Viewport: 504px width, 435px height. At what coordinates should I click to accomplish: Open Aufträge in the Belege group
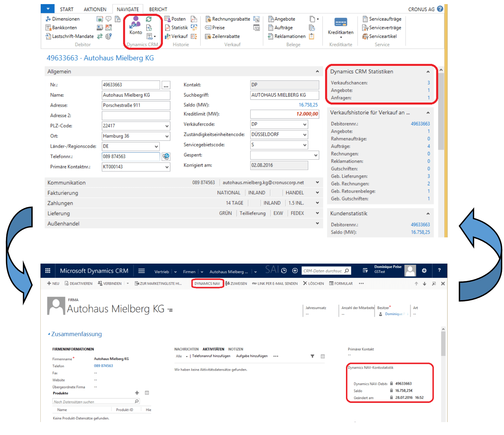[280, 27]
